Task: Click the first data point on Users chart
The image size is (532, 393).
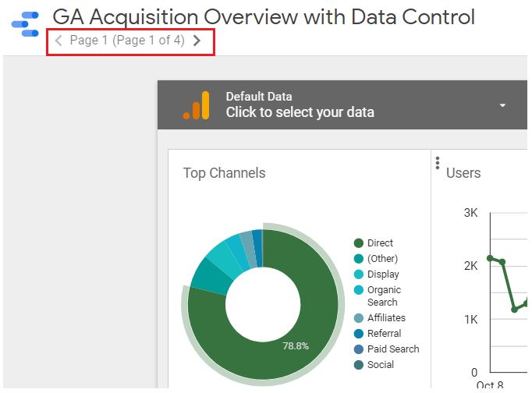Action: (490, 258)
